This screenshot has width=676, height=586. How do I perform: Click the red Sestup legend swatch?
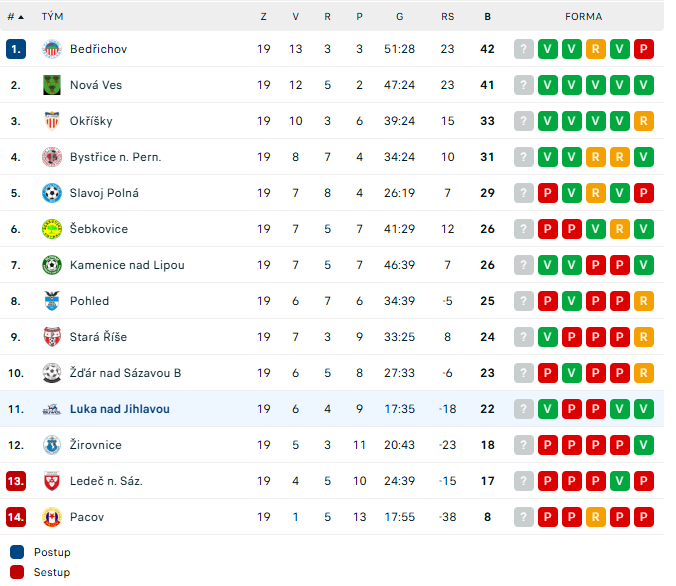17,572
